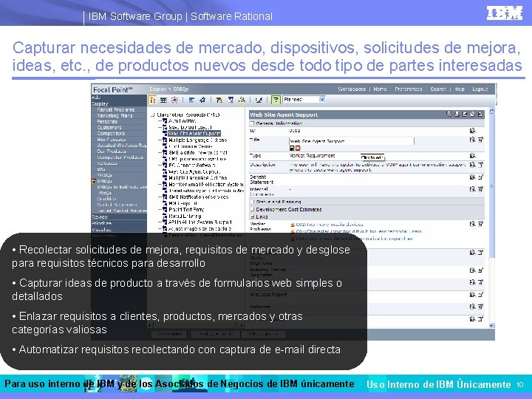Open the Search link
532x399 pixels.
(438, 89)
